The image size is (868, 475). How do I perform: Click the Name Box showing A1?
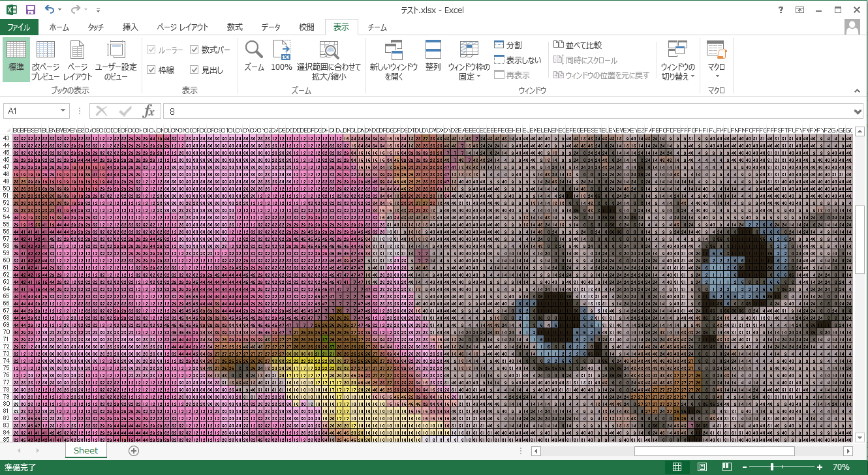tap(31, 111)
